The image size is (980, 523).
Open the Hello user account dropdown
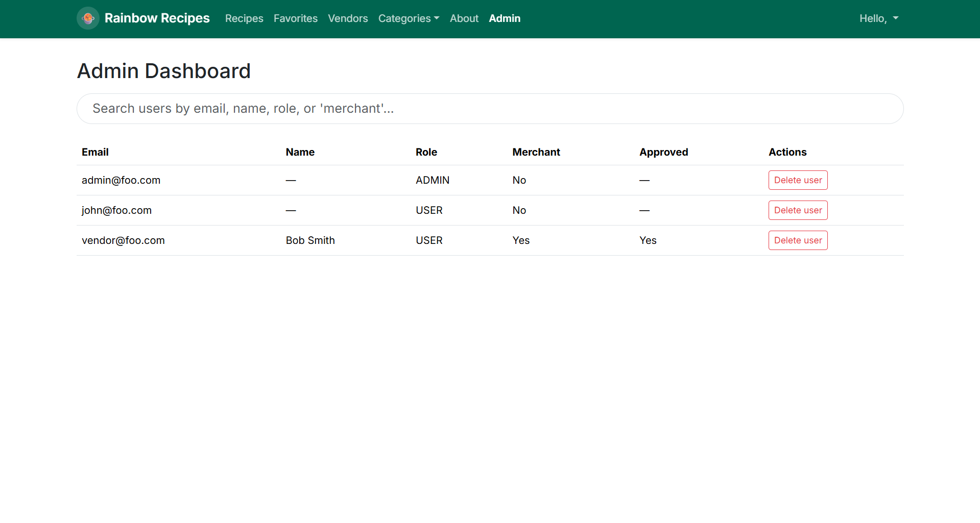tap(878, 18)
